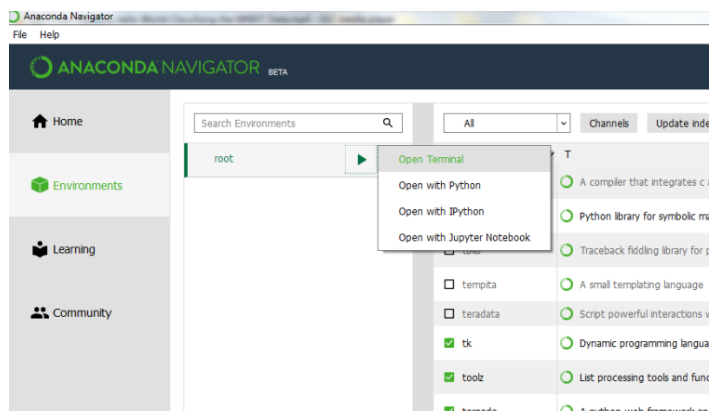Viewport: 718px width, 420px height.
Task: Click the 'List processing tools' description
Action: tap(644, 377)
